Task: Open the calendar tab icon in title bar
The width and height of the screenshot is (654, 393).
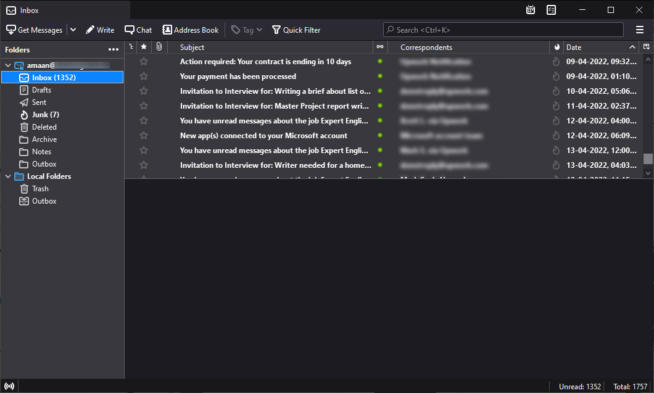Action: pos(530,10)
